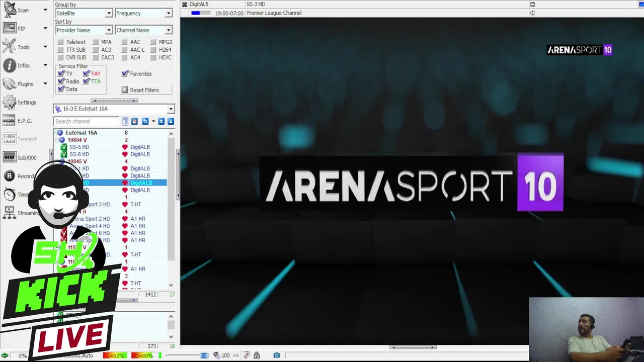This screenshot has width=644, height=362.
Task: Select the 10845 V transponder
Action: click(77, 161)
